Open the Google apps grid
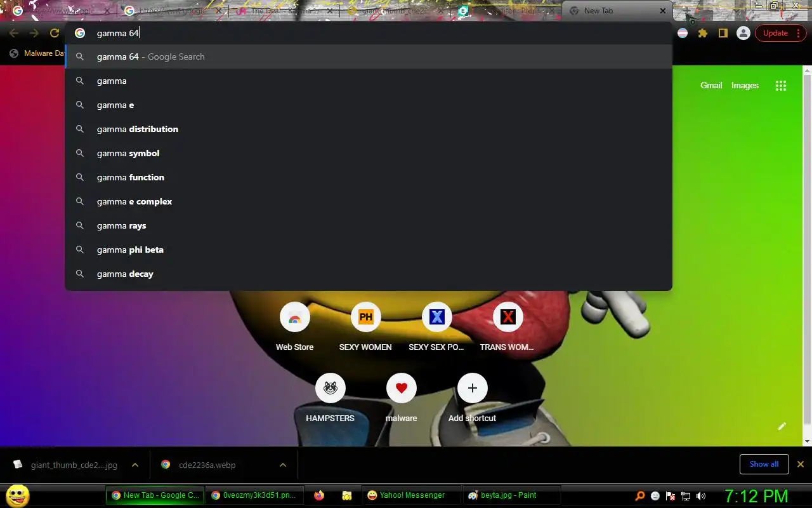The height and width of the screenshot is (508, 812). tap(781, 86)
